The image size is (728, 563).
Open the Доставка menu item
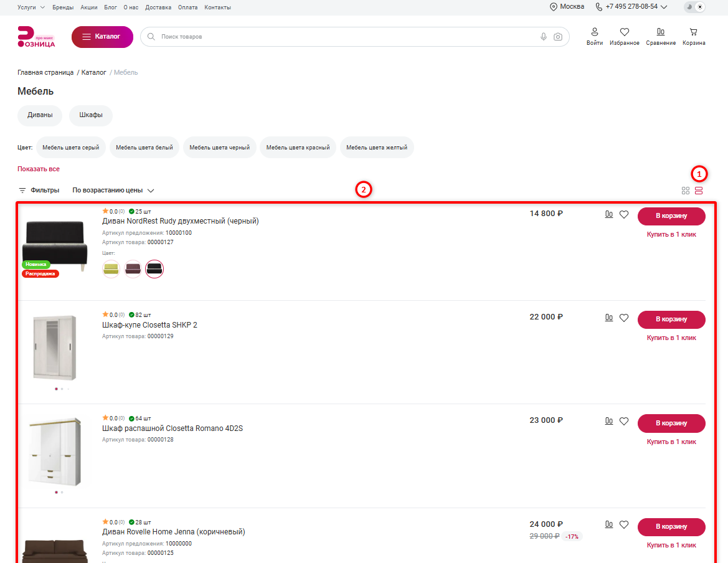tap(158, 7)
